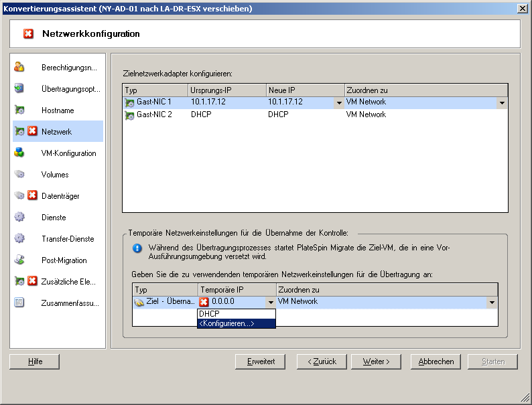This screenshot has width=532, height=405.
Task: Select the Netzwerk step
Action: tap(57, 131)
